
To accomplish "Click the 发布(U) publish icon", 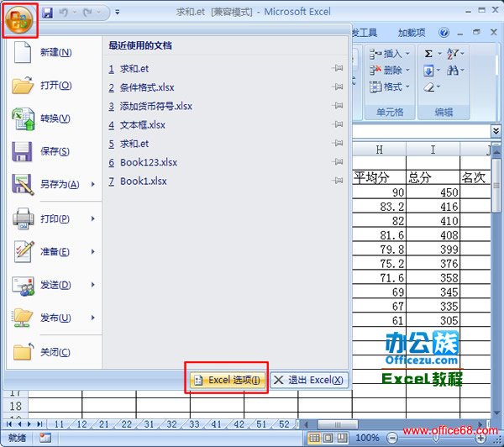I will [x=22, y=318].
